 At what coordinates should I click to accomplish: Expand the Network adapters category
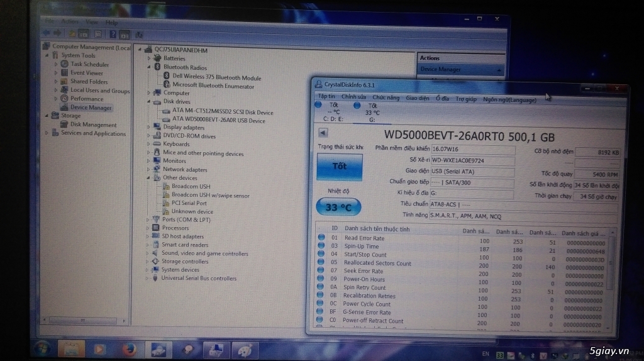coord(149,169)
